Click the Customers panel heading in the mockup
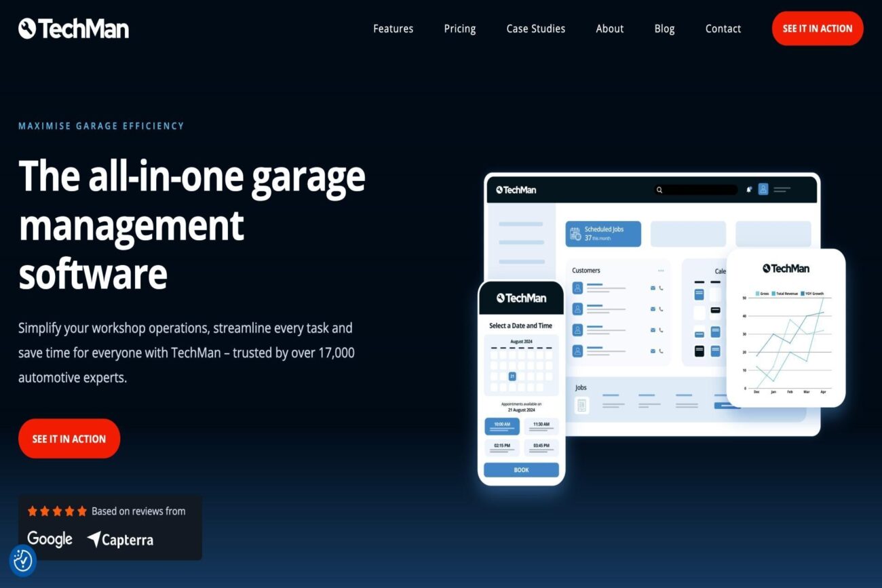Image resolution: width=882 pixels, height=588 pixels. point(586,271)
